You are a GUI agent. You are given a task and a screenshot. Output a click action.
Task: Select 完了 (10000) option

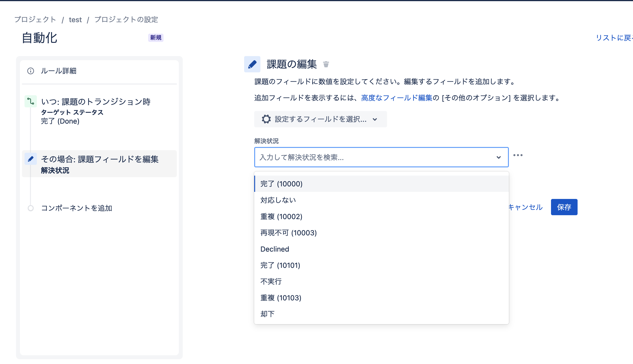click(381, 184)
